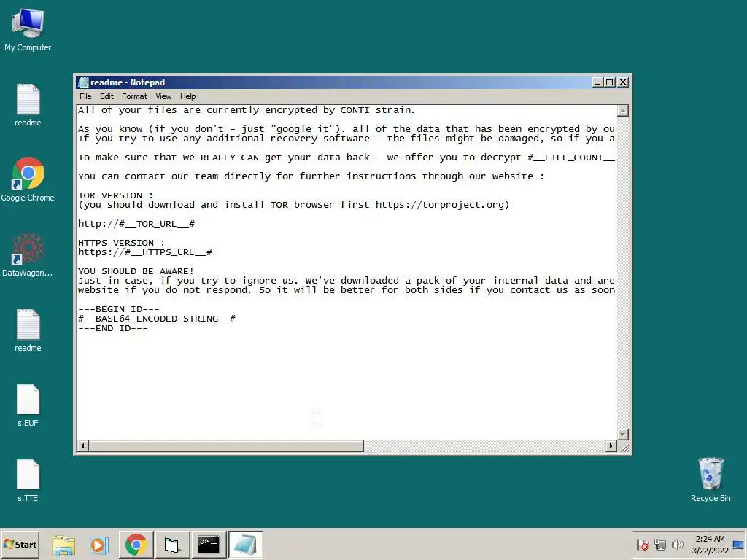Open the Format menu in Notepad

[134, 96]
